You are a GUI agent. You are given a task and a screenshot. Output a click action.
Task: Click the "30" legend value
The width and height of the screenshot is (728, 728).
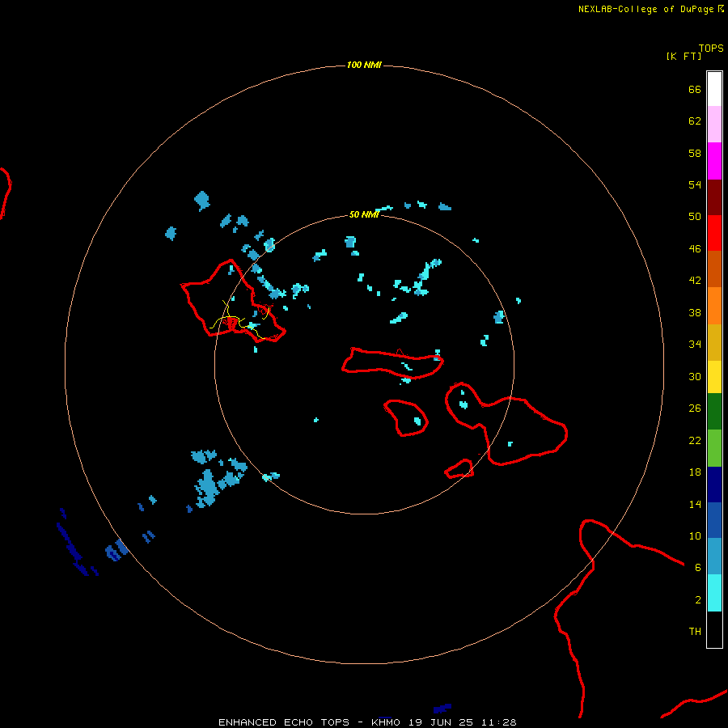point(695,376)
